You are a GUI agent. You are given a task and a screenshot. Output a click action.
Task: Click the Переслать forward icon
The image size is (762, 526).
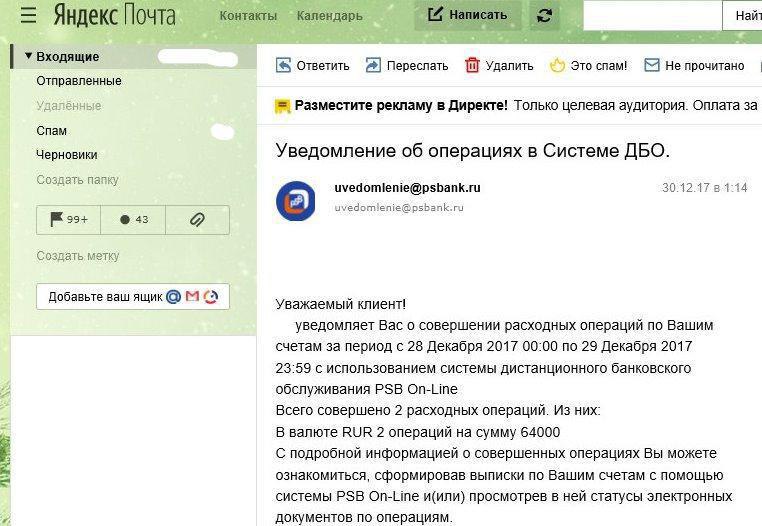click(x=373, y=65)
